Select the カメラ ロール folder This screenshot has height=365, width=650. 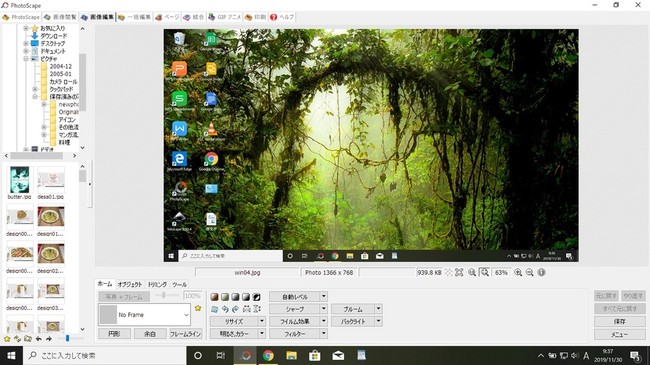coord(63,82)
